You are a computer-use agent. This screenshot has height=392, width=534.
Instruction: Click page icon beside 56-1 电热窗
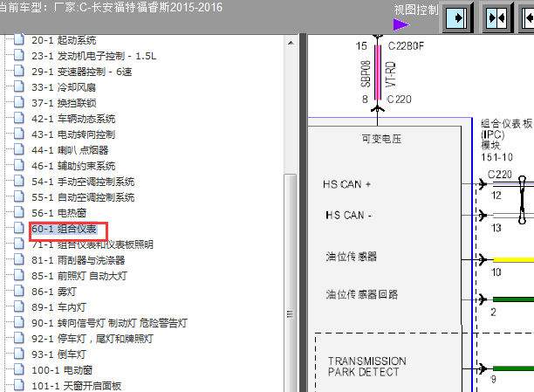(x=19, y=212)
